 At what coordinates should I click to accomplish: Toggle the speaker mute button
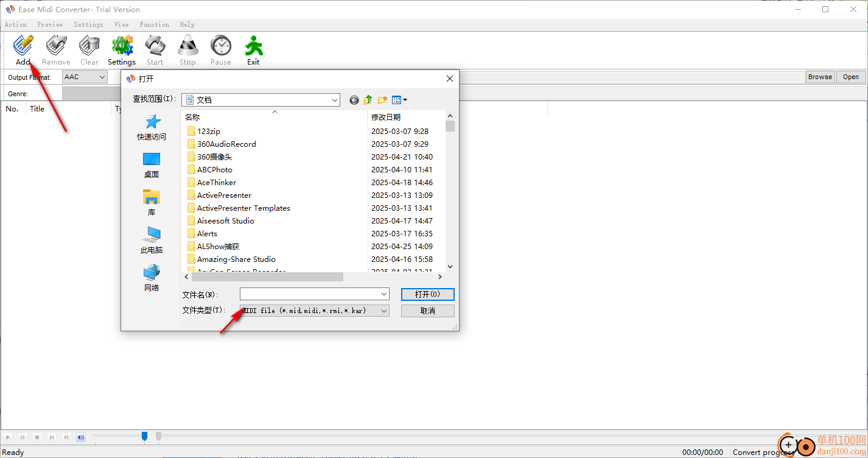(81, 437)
